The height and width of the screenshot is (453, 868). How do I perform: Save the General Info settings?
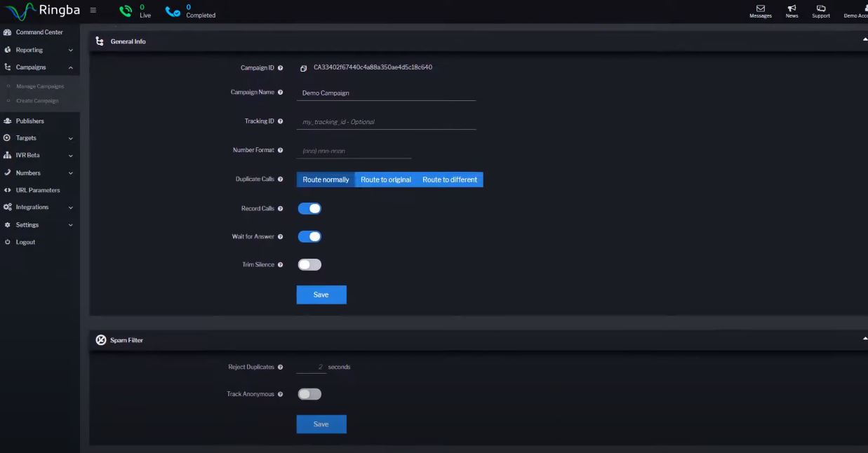[321, 295]
